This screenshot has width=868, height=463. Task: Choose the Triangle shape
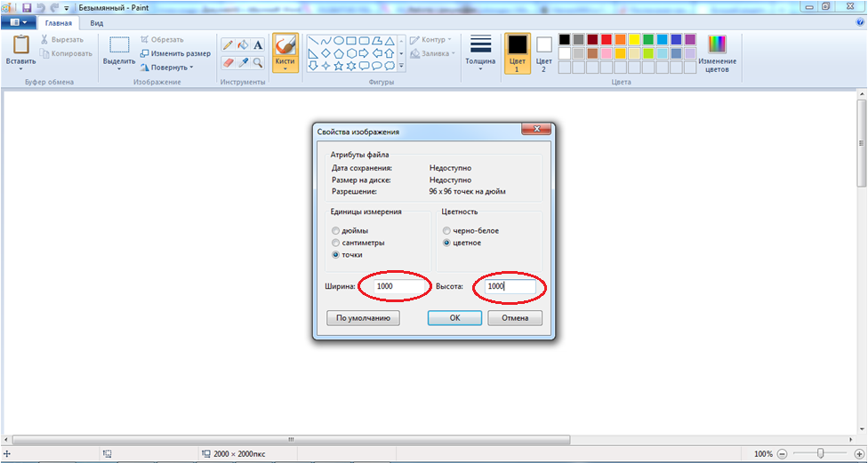pyautogui.click(x=390, y=41)
